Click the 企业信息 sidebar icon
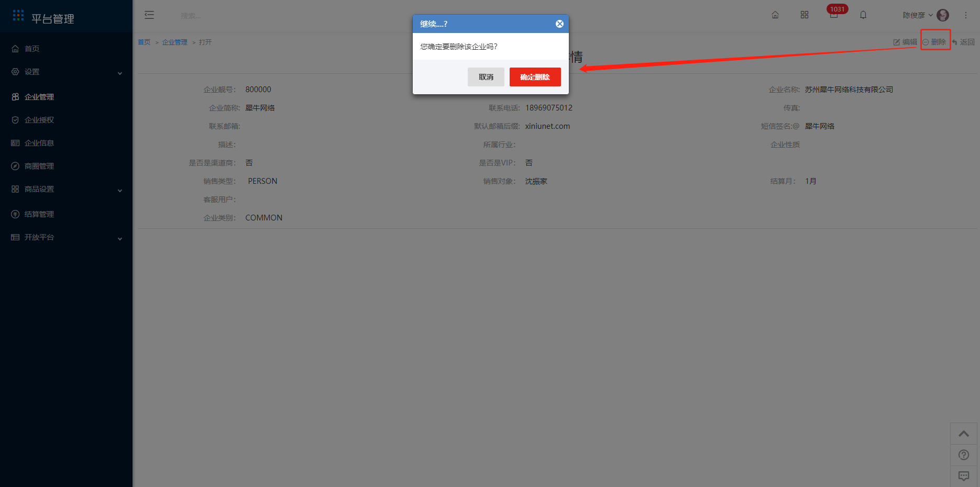Screen dimensions: 980x487 15,143
